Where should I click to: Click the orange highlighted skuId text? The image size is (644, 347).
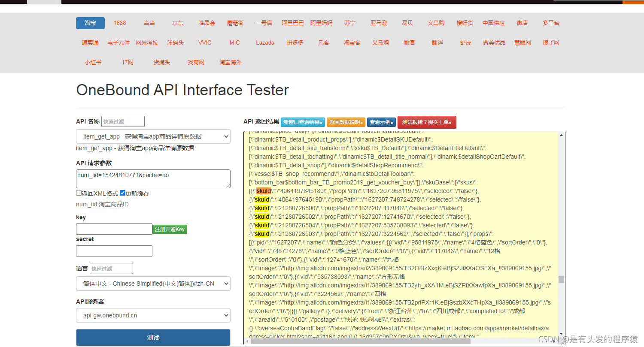tap(264, 191)
